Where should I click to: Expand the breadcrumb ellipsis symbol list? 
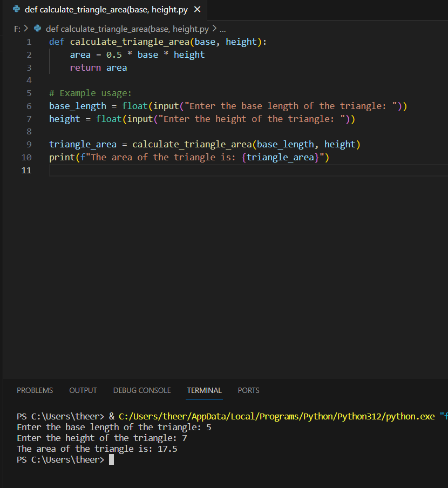tap(223, 29)
